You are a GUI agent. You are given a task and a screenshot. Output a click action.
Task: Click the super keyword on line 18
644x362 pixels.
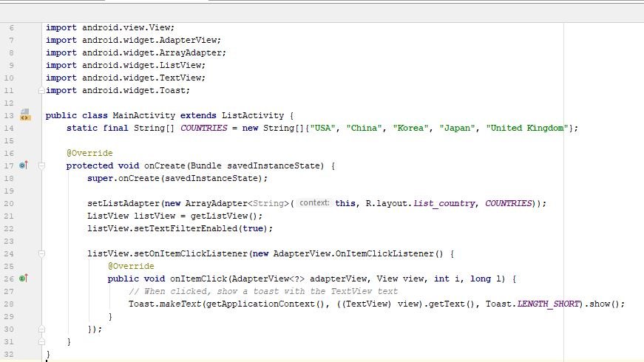click(x=100, y=179)
